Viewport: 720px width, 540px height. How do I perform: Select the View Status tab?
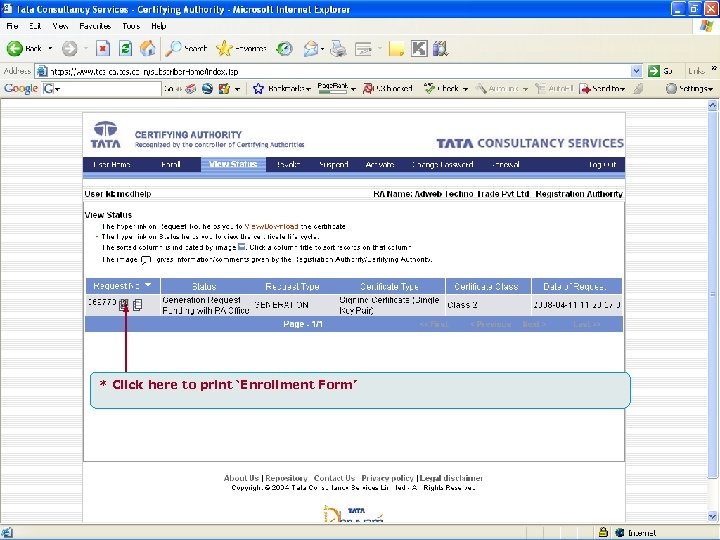click(233, 164)
